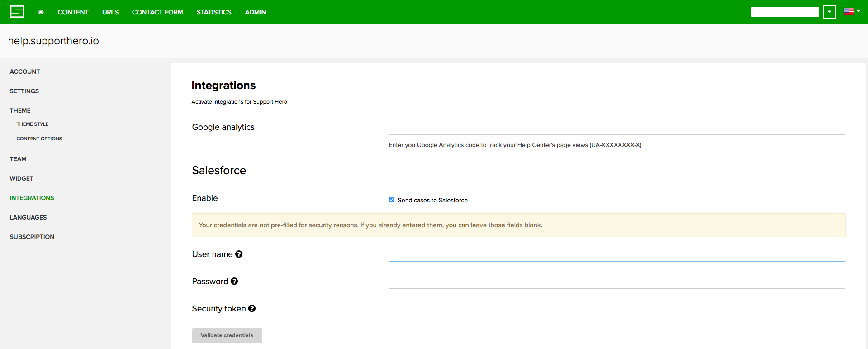This screenshot has height=349, width=868.
Task: Open Theme Style settings
Action: (x=33, y=124)
